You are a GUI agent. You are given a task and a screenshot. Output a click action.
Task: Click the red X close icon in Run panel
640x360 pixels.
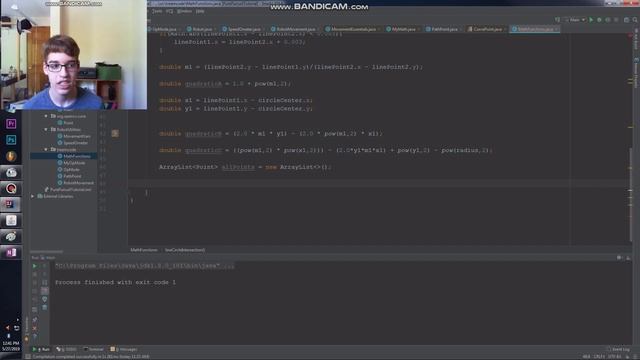(x=35, y=328)
